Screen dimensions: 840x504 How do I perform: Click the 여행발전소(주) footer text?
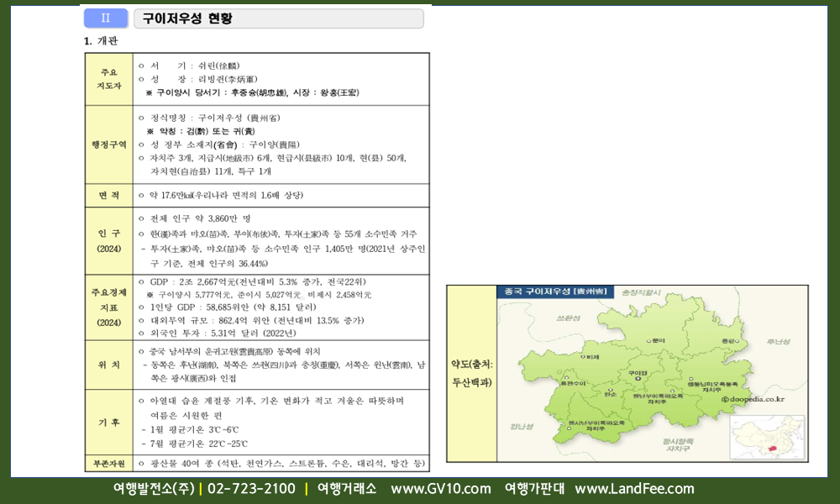pyautogui.click(x=154, y=489)
